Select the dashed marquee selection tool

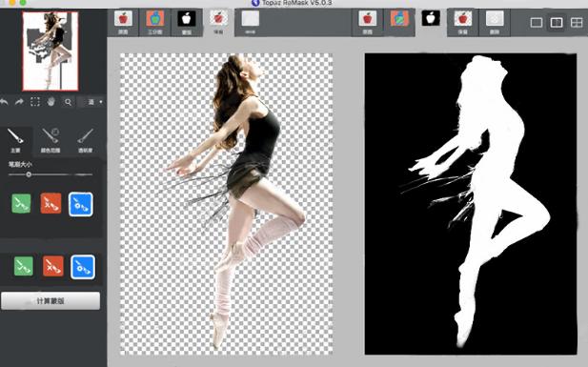pyautogui.click(x=35, y=102)
